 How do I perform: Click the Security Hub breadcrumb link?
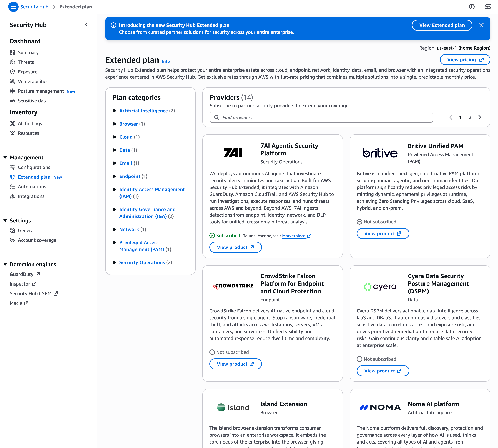point(34,7)
